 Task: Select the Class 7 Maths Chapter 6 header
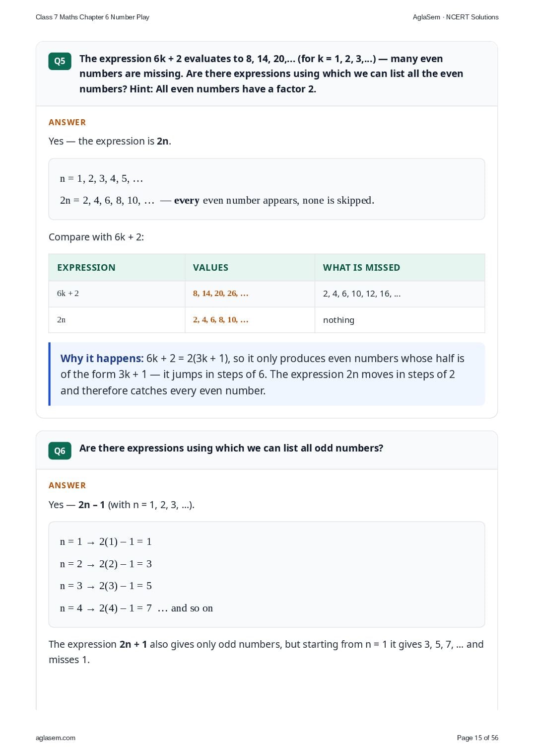pyautogui.click(x=92, y=17)
